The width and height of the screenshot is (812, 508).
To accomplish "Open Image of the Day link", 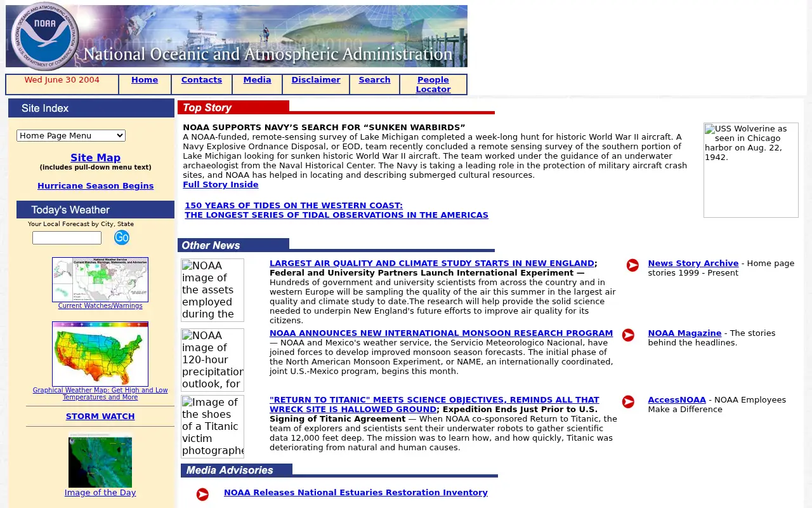I will pos(100,493).
